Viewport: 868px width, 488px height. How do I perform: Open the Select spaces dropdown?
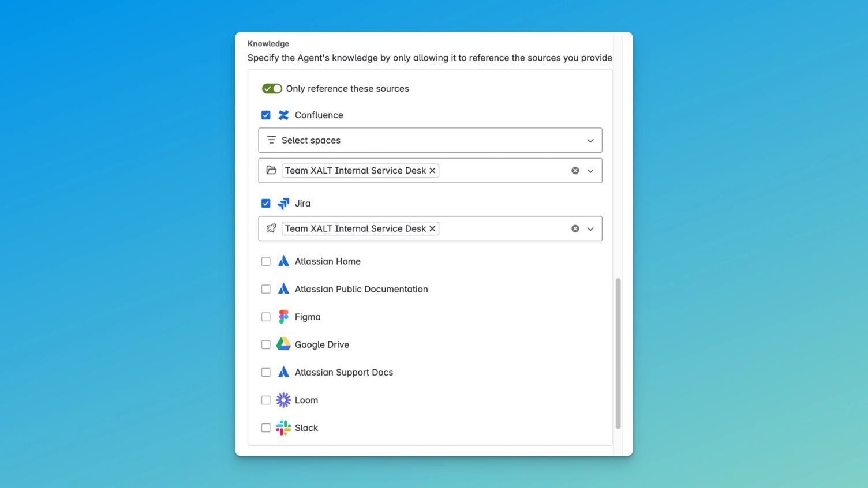click(590, 141)
